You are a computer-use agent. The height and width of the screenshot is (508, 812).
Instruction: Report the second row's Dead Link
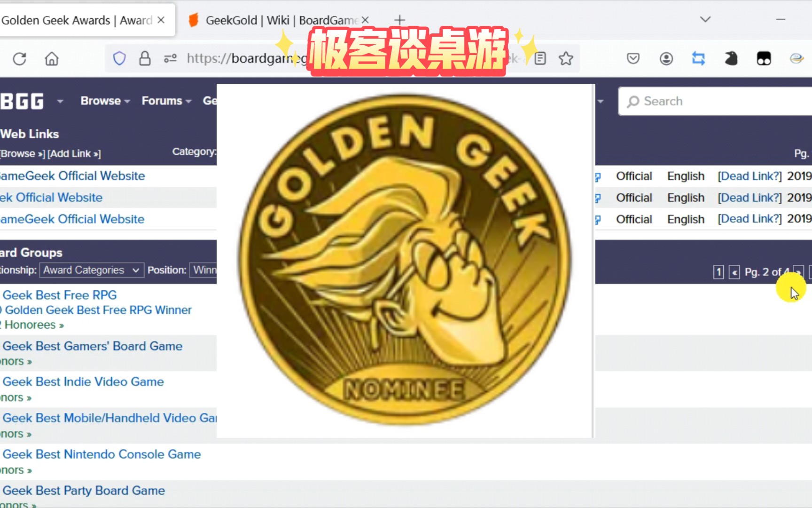[x=750, y=198]
